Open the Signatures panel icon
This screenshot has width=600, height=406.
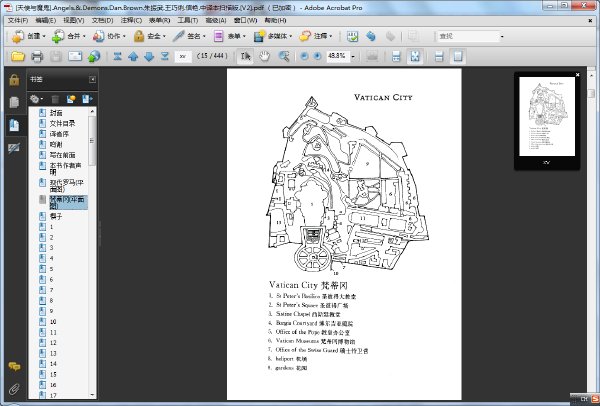tap(14, 148)
